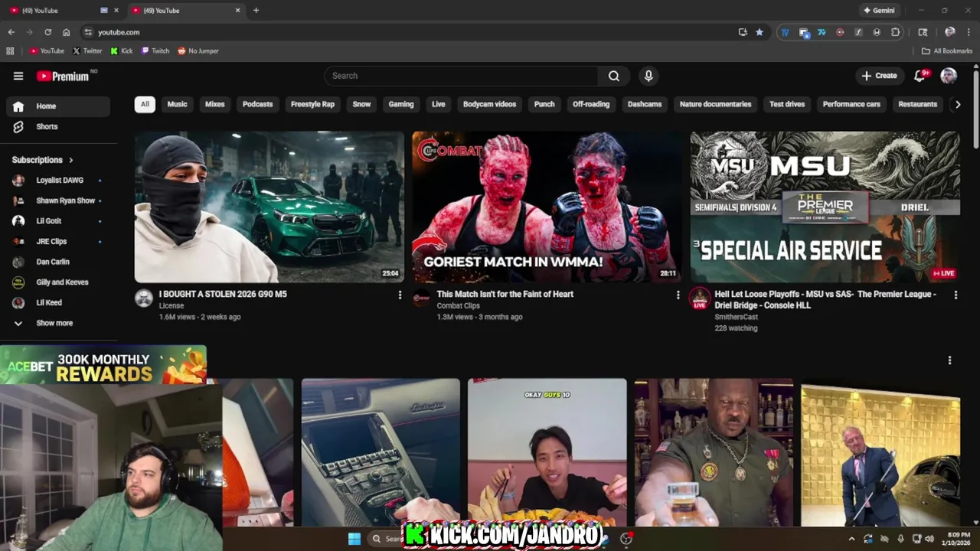980x551 pixels.
Task: Click the License channel avatar
Action: (144, 298)
